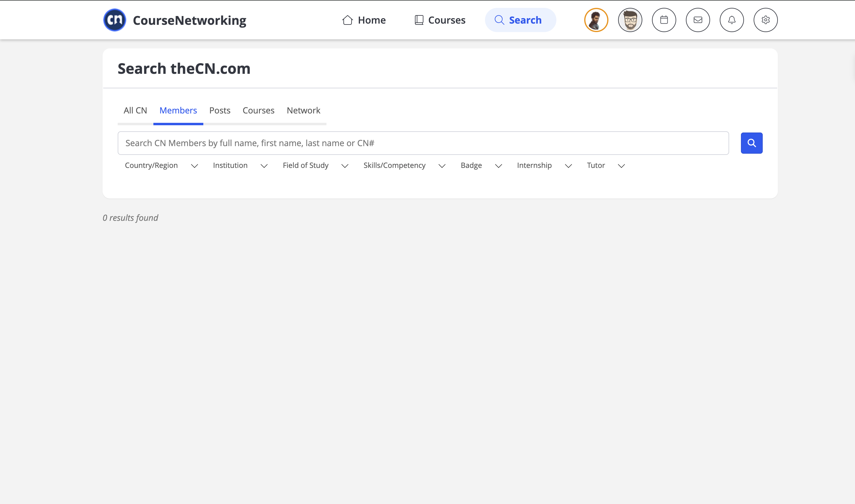Expand the Country/Region filter dropdown

coord(162,165)
